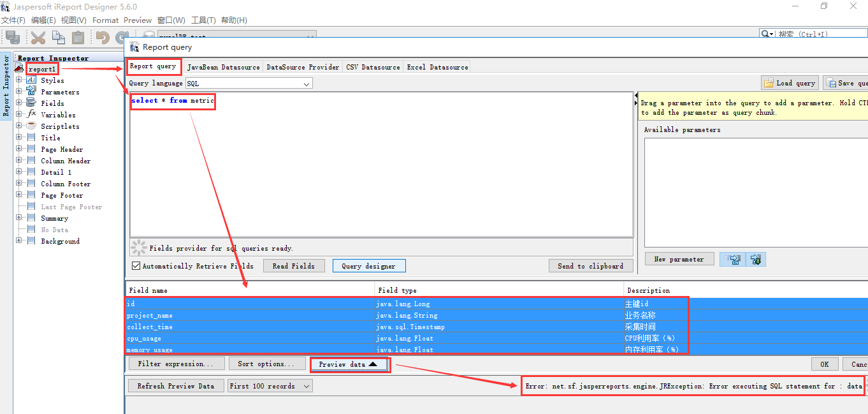The image size is (868, 414).
Task: Click the Read Fields button
Action: pyautogui.click(x=294, y=266)
